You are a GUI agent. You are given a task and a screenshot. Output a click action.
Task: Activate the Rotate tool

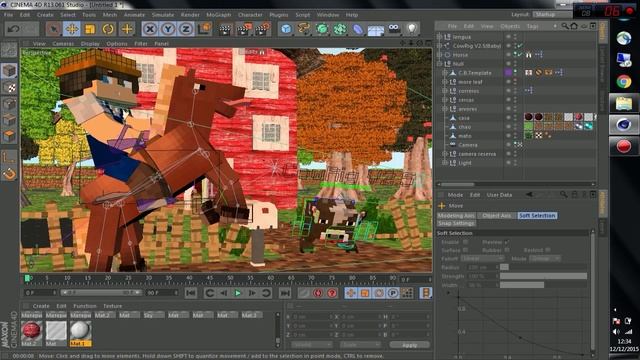[108, 29]
